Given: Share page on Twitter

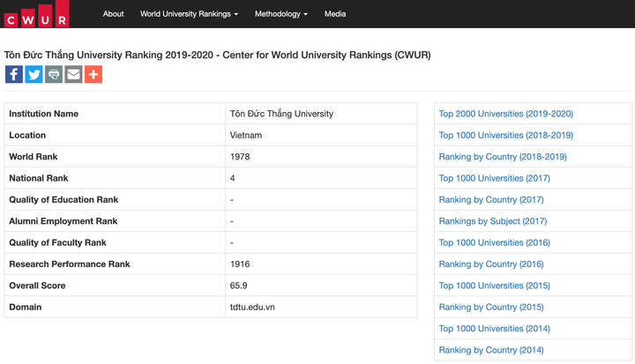Looking at the screenshot, I should click(34, 75).
